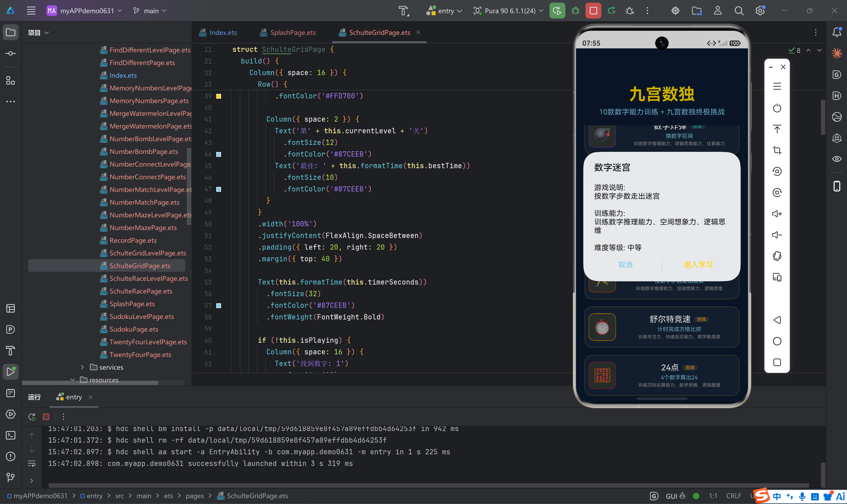Tap the emulator recent apps square button
The width and height of the screenshot is (847, 504).
pos(777,362)
